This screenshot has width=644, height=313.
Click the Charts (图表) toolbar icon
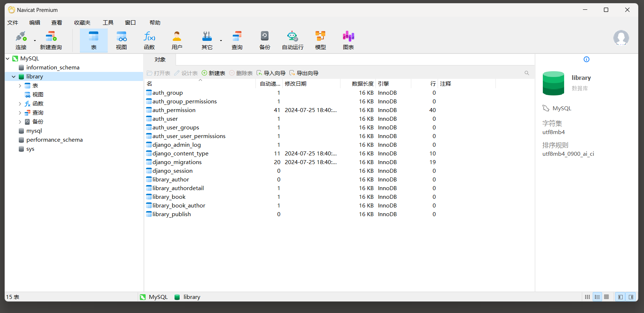(348, 40)
